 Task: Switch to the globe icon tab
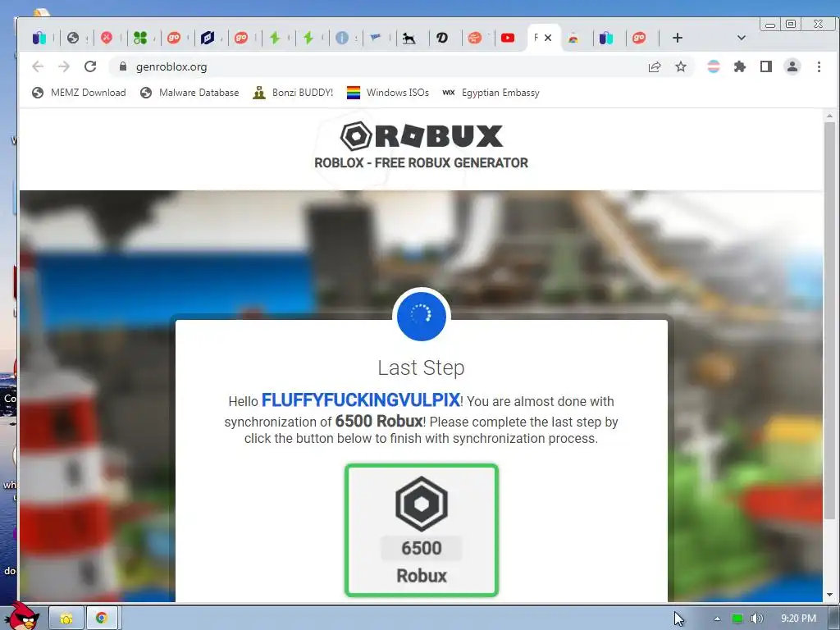[x=73, y=38]
